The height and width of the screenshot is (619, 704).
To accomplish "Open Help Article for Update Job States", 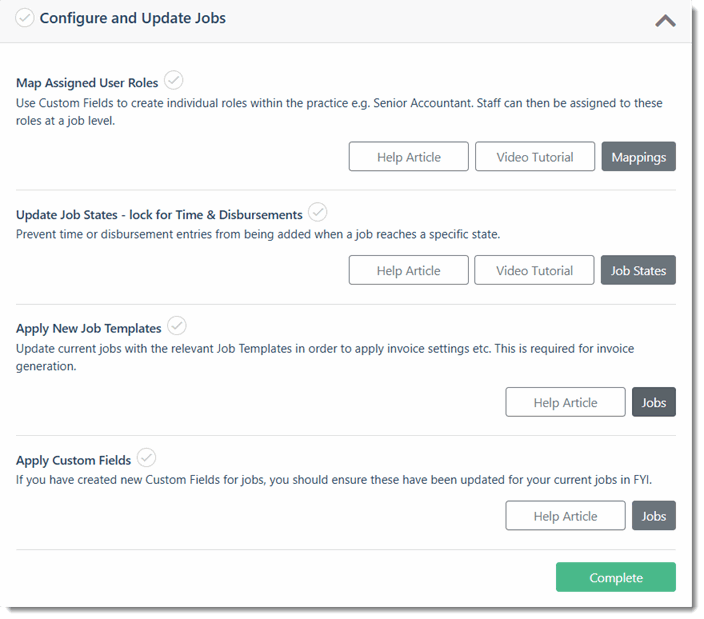I will [409, 270].
